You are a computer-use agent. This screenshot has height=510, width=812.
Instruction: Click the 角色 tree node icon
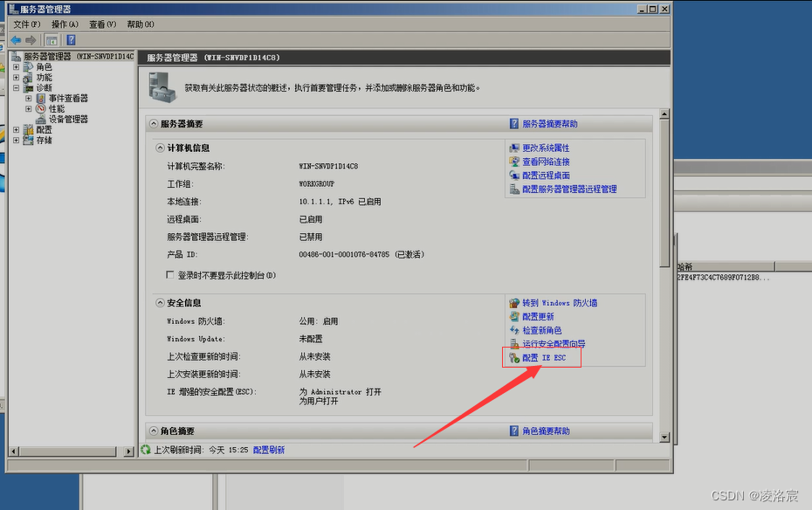[29, 66]
